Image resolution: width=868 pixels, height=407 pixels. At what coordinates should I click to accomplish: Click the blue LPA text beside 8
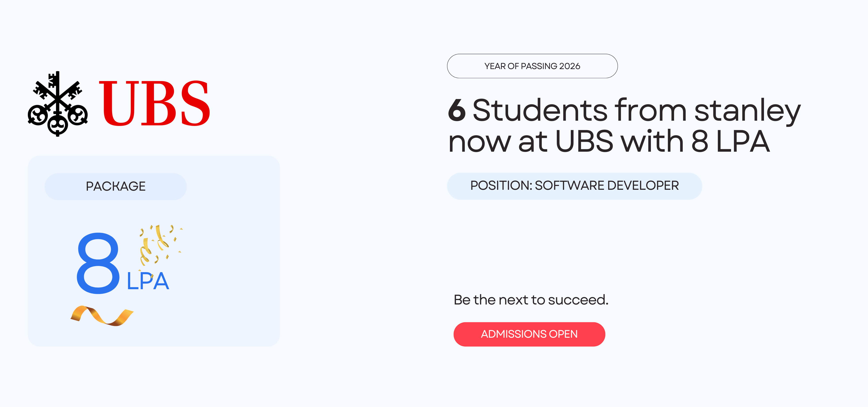148,281
